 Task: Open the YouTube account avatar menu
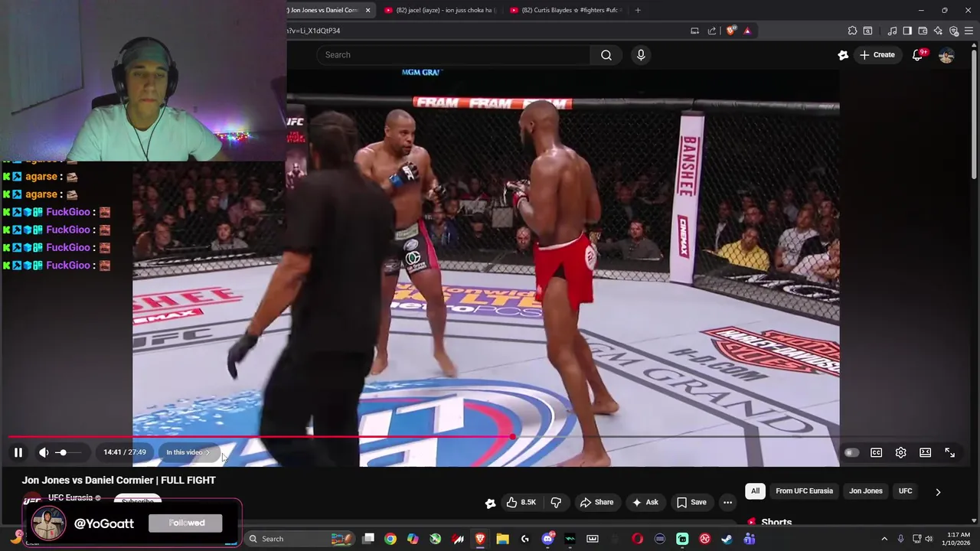(946, 55)
